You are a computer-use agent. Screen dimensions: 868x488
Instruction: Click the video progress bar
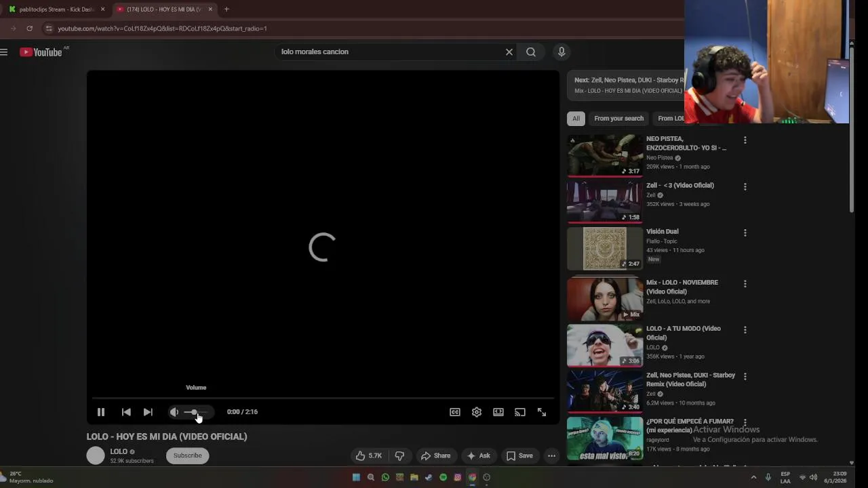[x=323, y=398]
